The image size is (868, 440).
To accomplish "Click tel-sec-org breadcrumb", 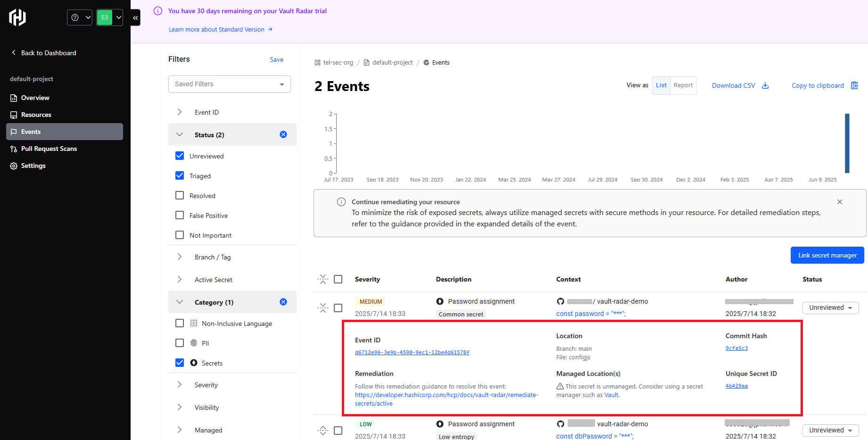I will pyautogui.click(x=334, y=62).
